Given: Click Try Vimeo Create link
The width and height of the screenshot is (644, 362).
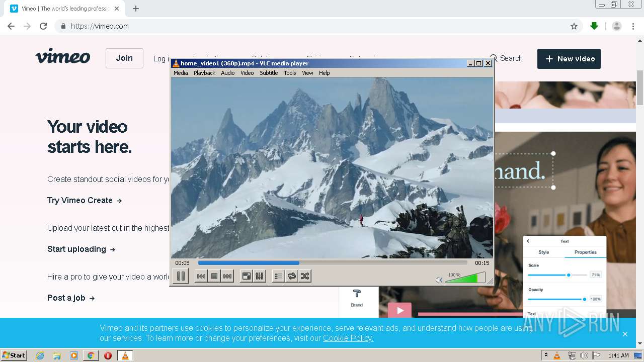Looking at the screenshot, I should [85, 200].
